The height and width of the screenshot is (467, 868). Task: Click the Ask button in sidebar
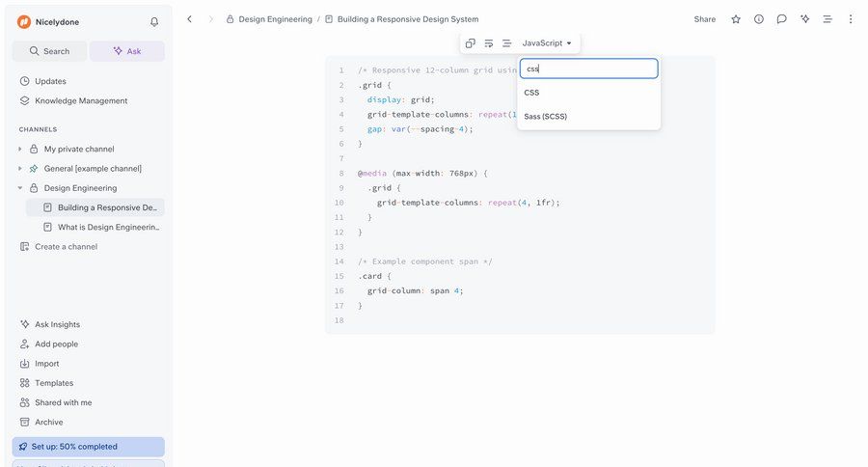[127, 51]
